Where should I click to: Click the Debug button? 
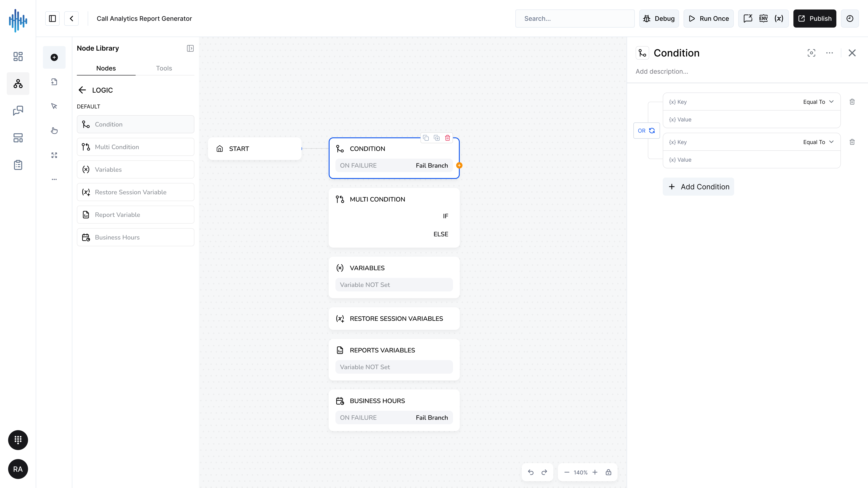tap(659, 19)
